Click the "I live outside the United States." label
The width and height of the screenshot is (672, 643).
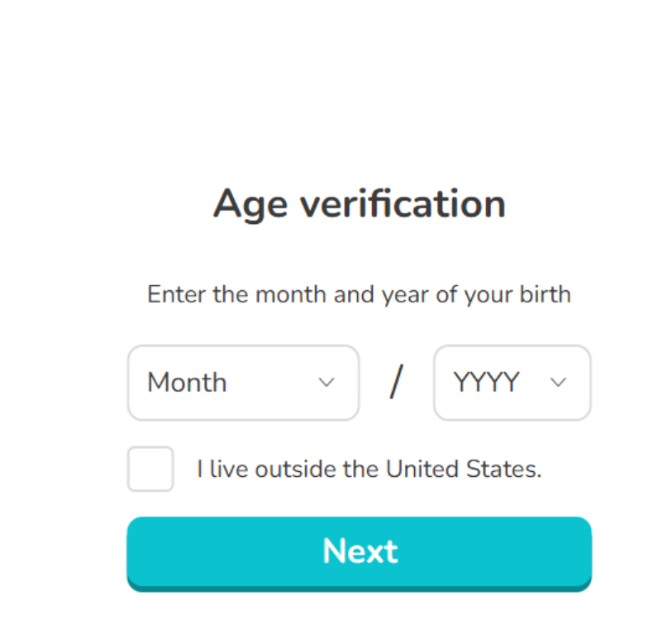[369, 469]
